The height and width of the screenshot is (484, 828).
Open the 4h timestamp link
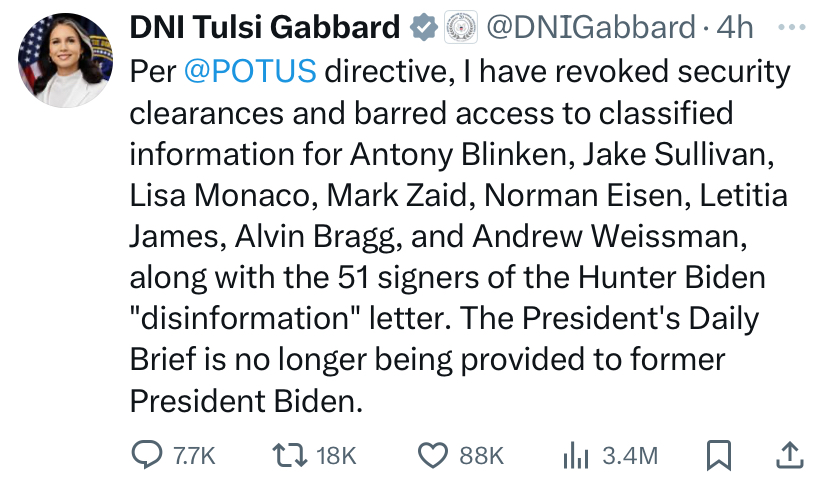coord(735,27)
